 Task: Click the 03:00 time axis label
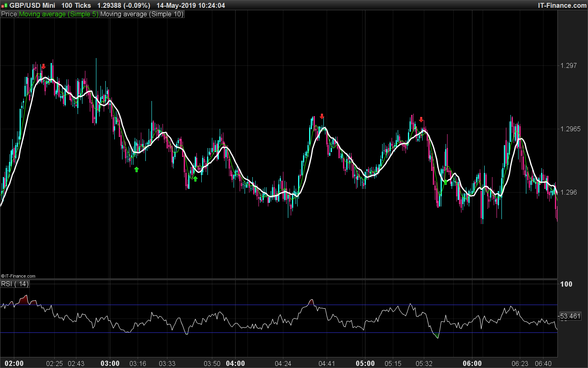110,364
